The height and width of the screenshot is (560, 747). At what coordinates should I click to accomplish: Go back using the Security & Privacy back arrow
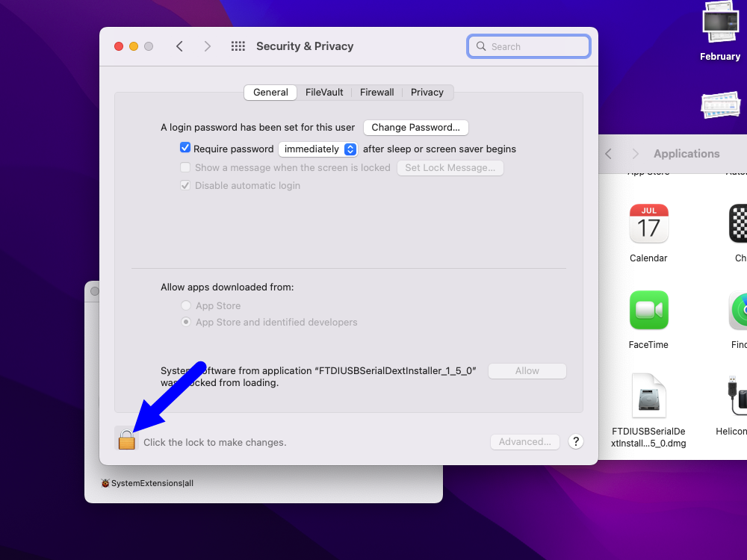pyautogui.click(x=179, y=46)
